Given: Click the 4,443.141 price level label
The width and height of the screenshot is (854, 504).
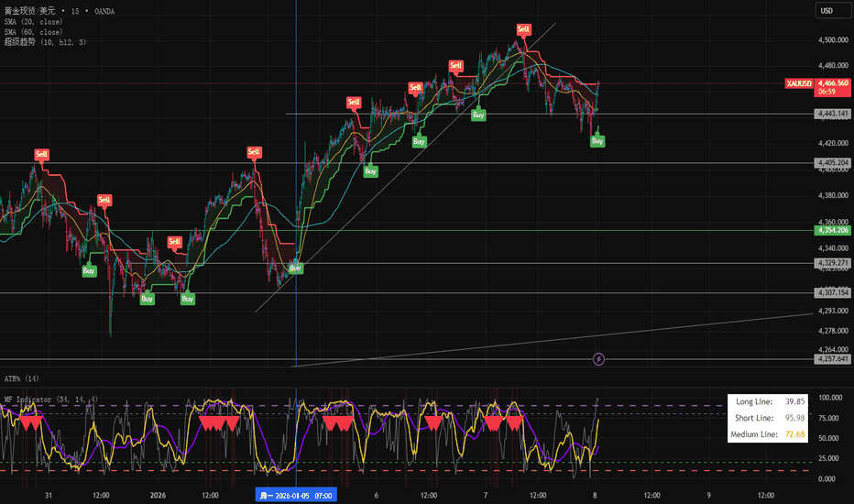Looking at the screenshot, I should coord(832,114).
